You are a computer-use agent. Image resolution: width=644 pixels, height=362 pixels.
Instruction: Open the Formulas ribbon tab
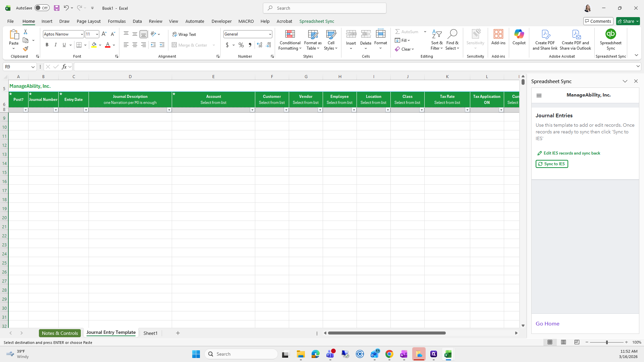tap(117, 21)
